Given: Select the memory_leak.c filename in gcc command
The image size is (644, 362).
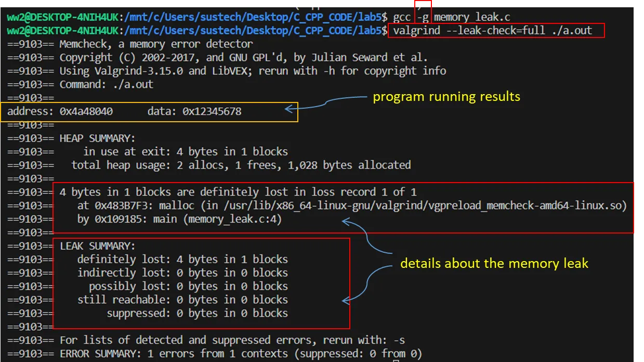Looking at the screenshot, I should [472, 17].
